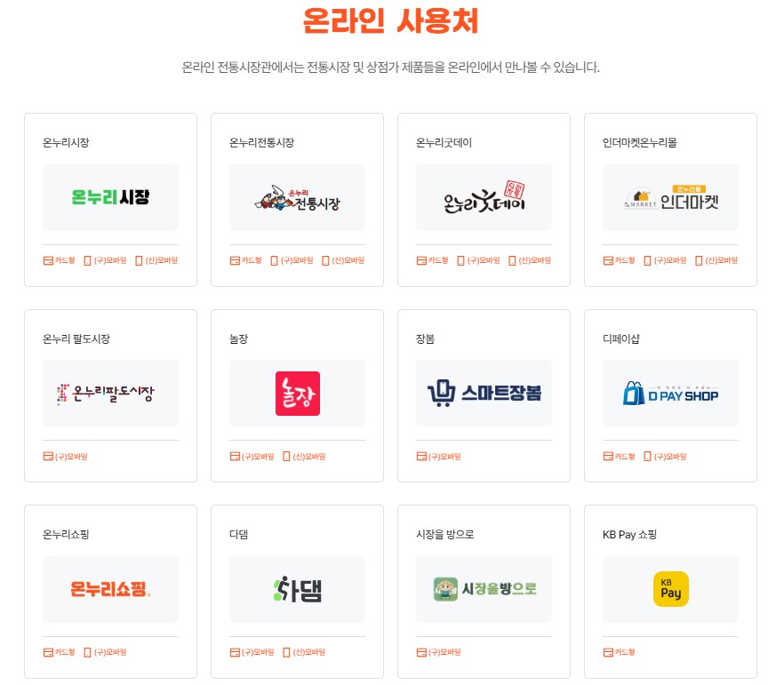Click the 놀장 red logo thumbnail
784x685 pixels.
coord(297,394)
